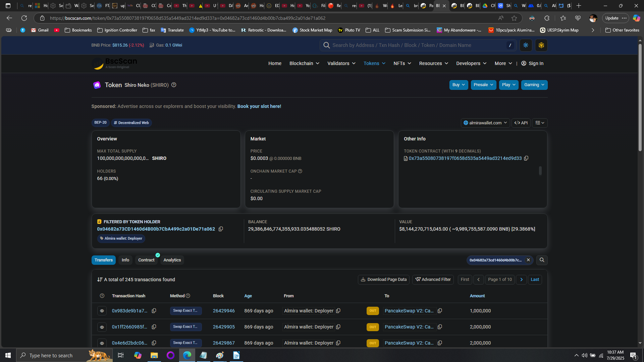Click the Shiro Neko token logo
Screen dimensions: 644x362
tap(97, 85)
